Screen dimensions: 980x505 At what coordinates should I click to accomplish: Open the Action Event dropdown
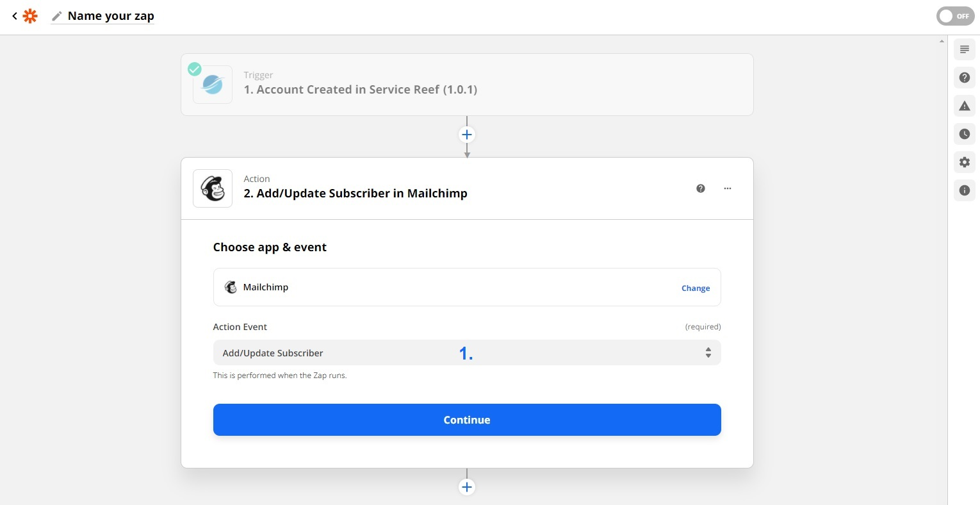tap(467, 352)
